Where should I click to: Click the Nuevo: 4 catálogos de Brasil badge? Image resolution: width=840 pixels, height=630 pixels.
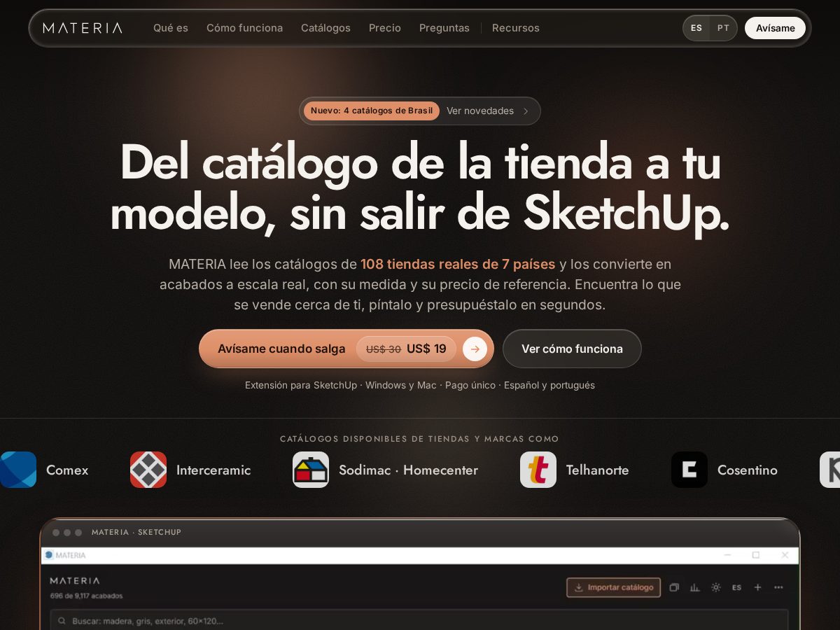coord(372,111)
